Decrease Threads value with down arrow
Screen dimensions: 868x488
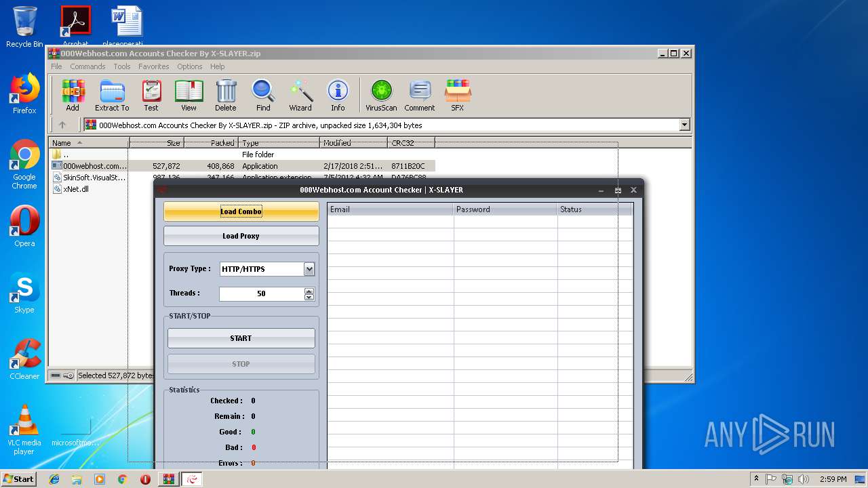[309, 297]
